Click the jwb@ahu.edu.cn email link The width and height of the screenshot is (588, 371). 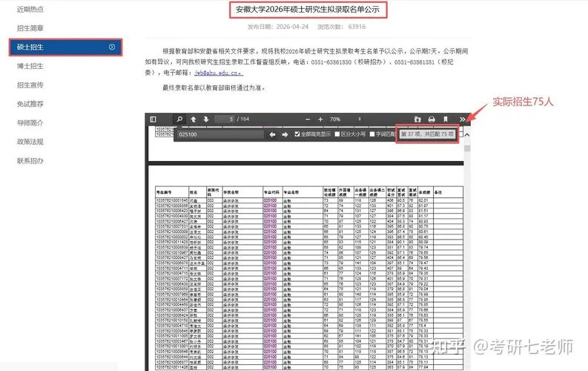218,73
